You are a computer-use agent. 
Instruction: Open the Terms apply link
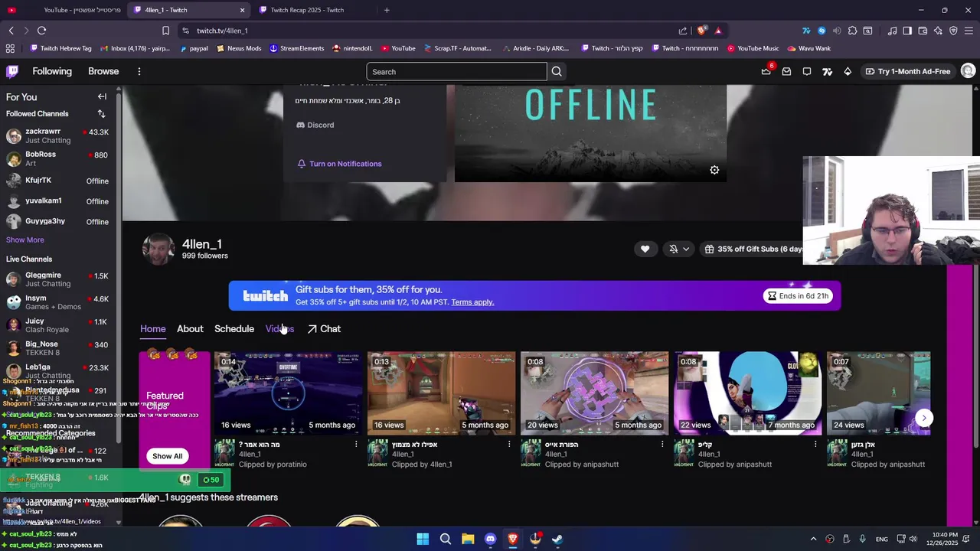pos(472,302)
